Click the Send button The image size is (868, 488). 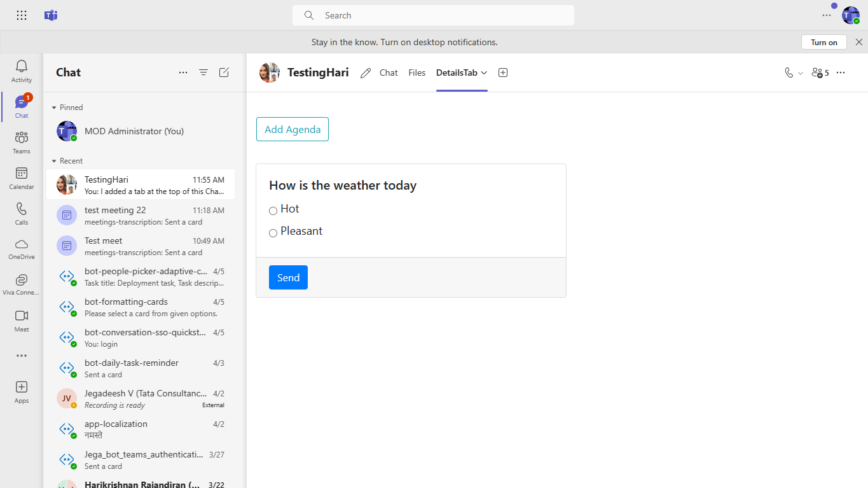point(288,277)
